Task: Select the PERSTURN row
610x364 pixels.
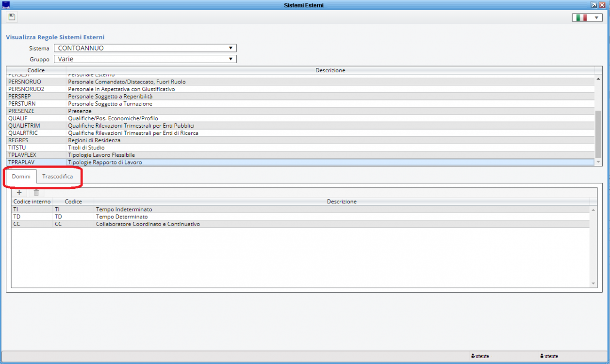Action: coord(300,104)
